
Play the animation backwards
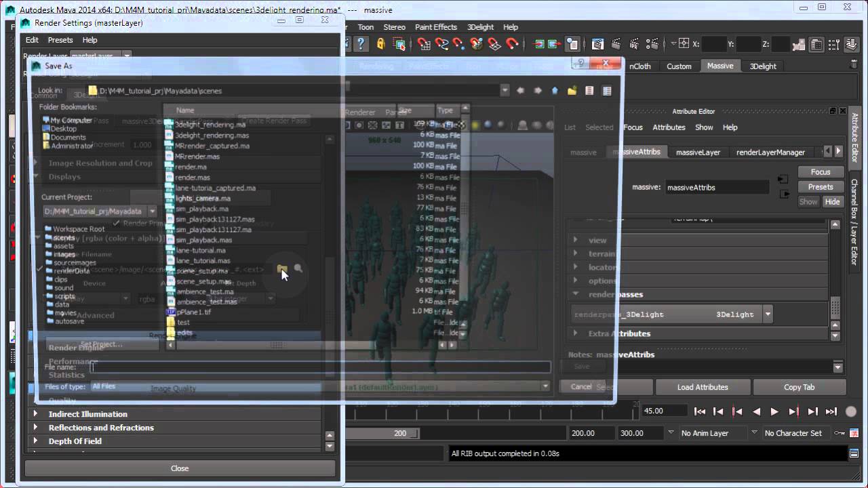click(757, 411)
